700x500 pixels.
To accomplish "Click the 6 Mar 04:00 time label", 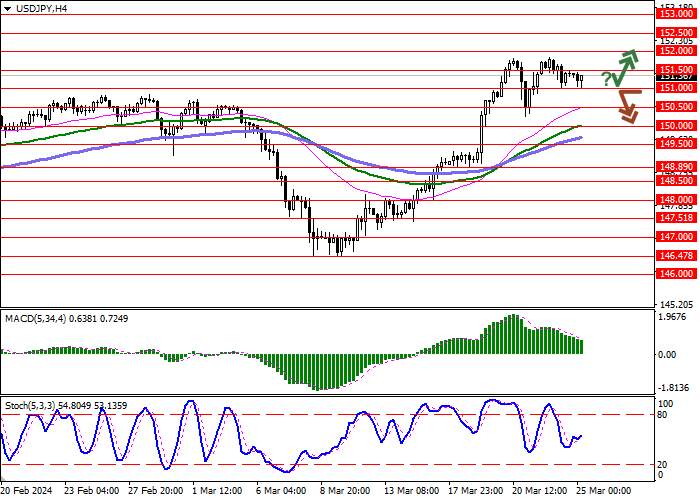I will [281, 491].
